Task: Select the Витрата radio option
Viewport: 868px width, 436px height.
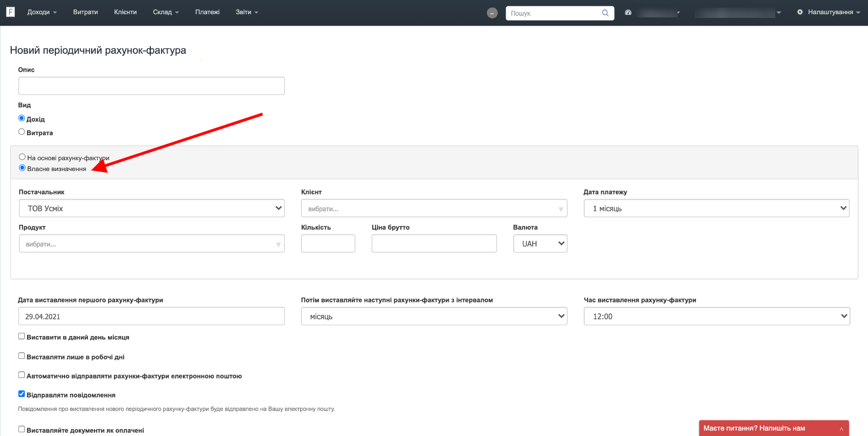Action: 22,132
